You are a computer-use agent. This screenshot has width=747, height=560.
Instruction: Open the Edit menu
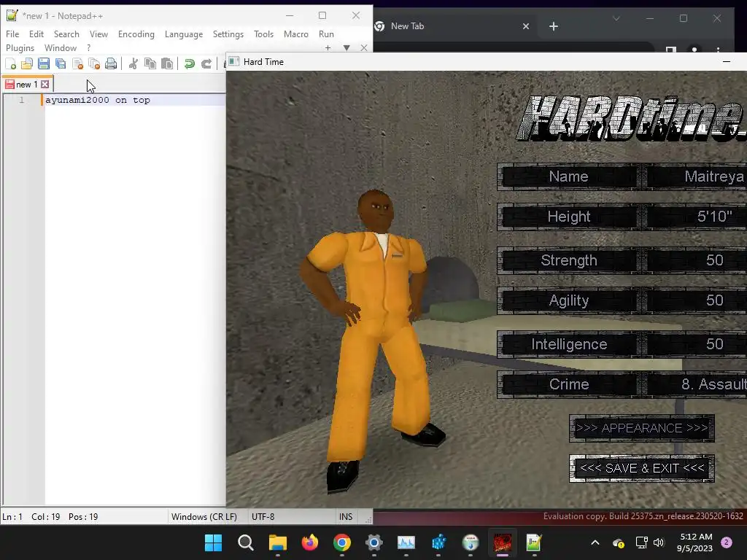[x=36, y=34]
